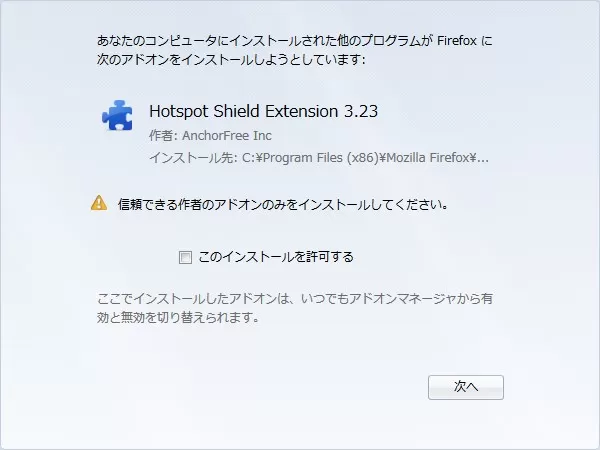Click the first header line about other programs
This screenshot has height=450, width=600.
(x=295, y=40)
